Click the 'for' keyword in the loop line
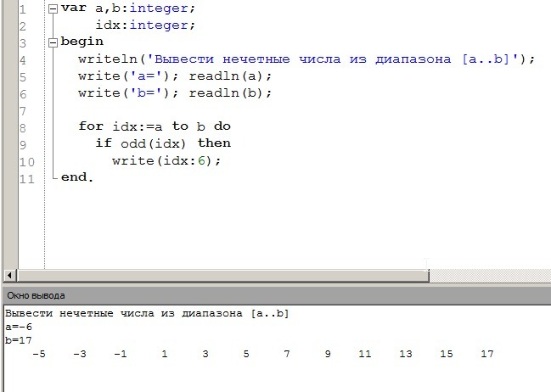 [x=90, y=126]
